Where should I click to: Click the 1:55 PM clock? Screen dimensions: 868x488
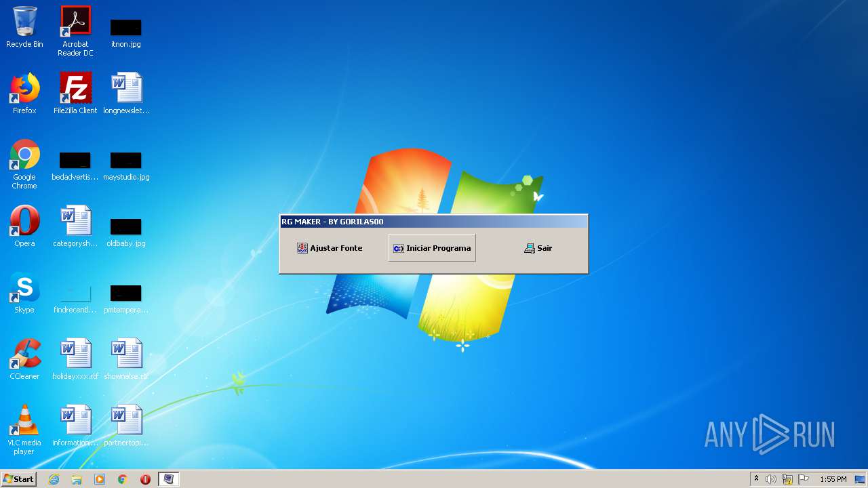(x=833, y=479)
